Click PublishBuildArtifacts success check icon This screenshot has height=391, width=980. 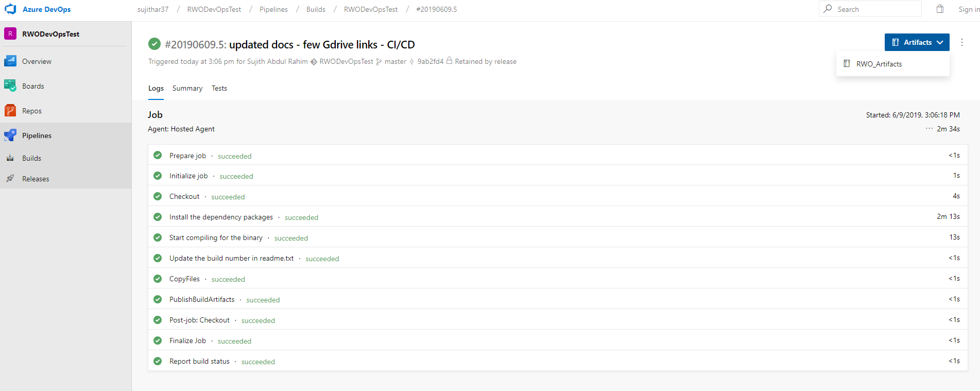pos(158,299)
